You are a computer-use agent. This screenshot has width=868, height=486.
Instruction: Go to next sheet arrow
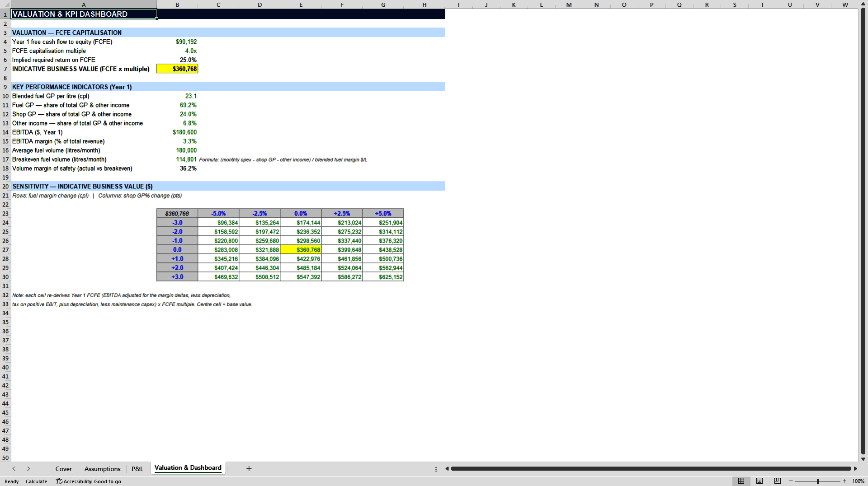(x=28, y=468)
